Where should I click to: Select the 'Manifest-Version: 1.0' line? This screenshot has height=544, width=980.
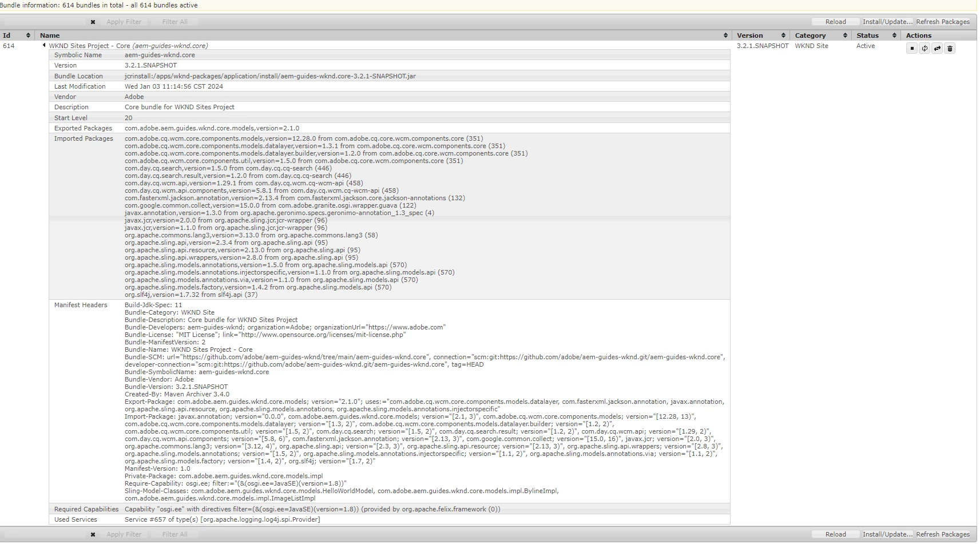[x=157, y=468]
